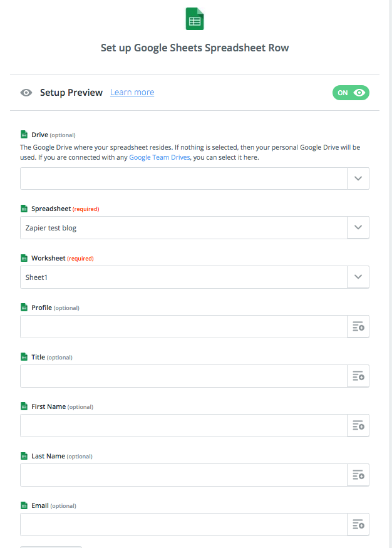392x548 pixels.
Task: Click inside the empty Profile input field
Action: (x=182, y=326)
